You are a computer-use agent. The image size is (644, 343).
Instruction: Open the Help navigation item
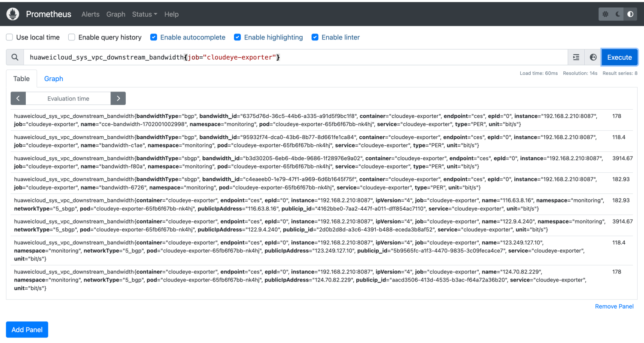click(171, 14)
